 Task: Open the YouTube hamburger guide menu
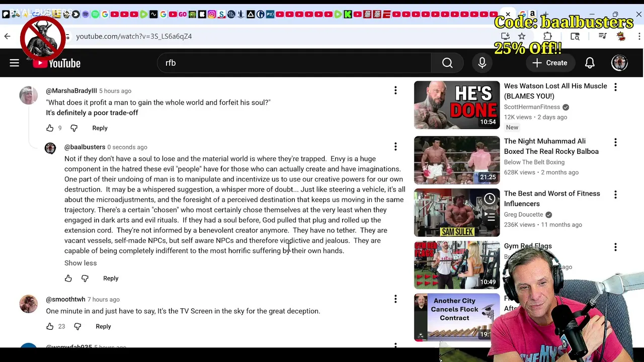tap(14, 63)
